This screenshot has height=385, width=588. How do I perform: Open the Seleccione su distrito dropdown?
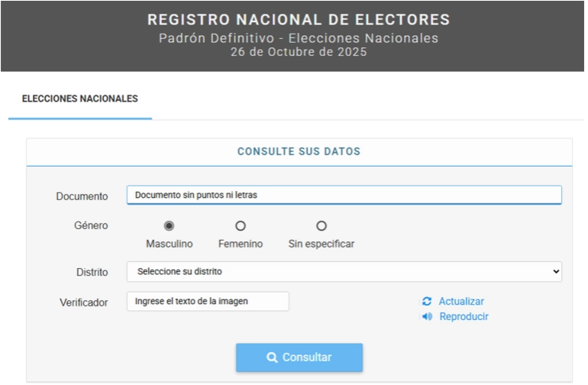[344, 271]
